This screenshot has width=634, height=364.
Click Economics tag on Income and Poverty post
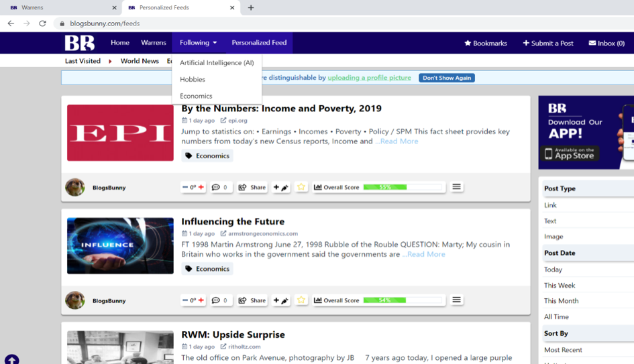(207, 156)
